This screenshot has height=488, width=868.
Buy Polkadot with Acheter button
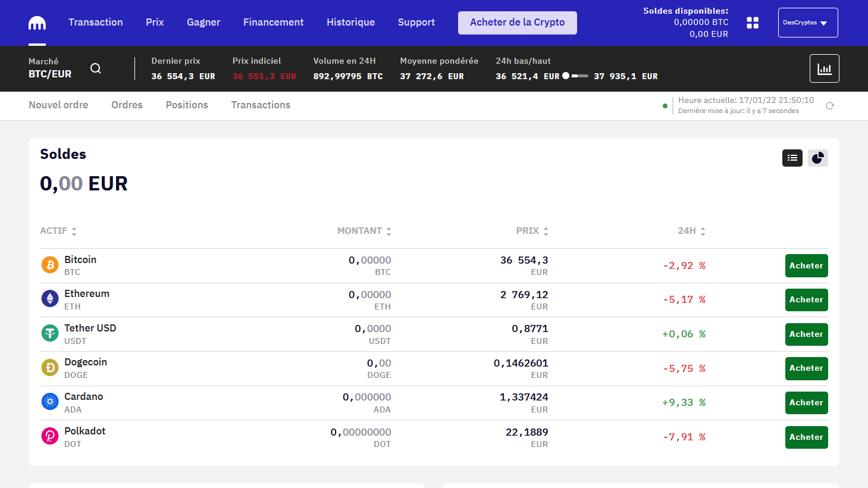click(806, 437)
